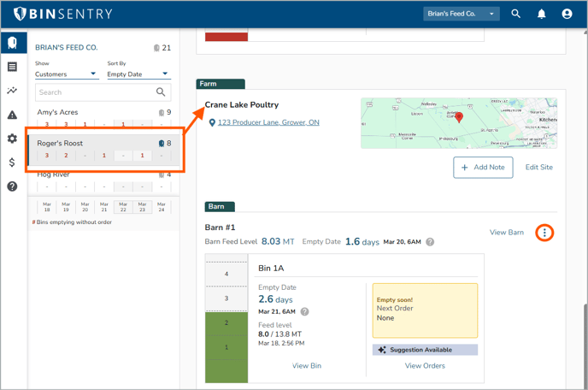Open Brian's Feed Co. organization dropdown
Viewport: 588px width, 390px height.
(462, 14)
